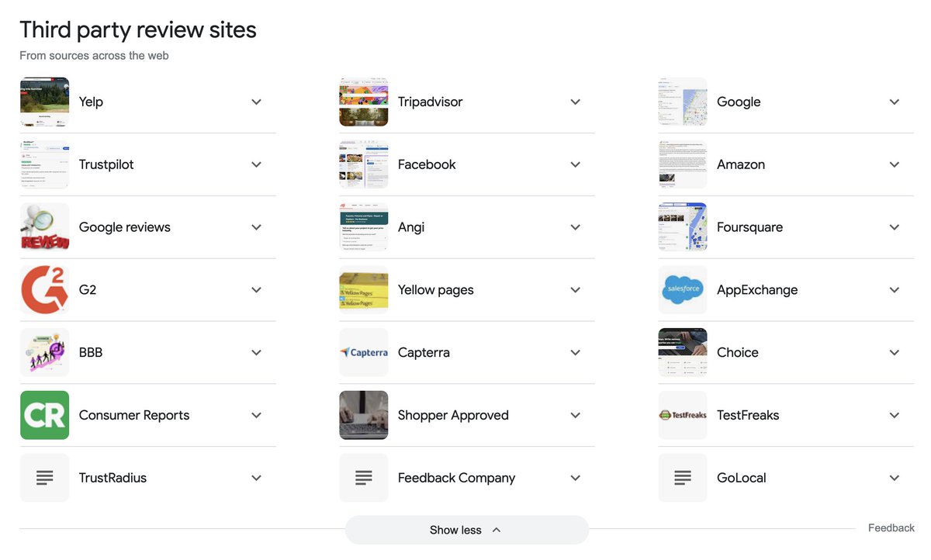Expand the Yellow pages row chevron
931x560 pixels.
(576, 290)
